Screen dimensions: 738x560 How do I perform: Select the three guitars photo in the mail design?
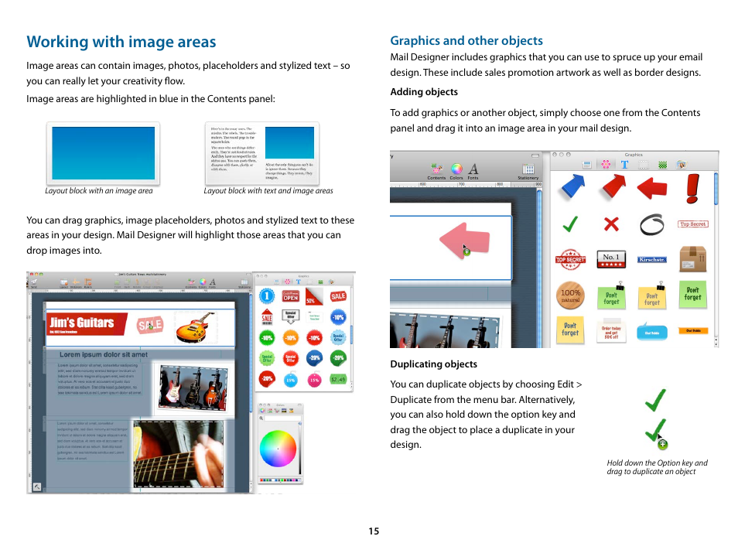(x=193, y=387)
